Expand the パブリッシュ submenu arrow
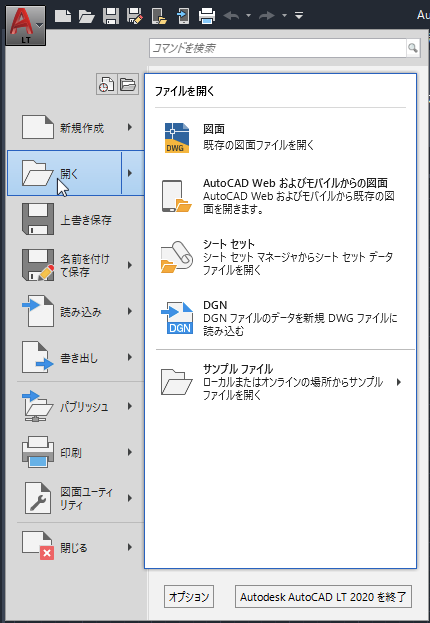 point(130,406)
